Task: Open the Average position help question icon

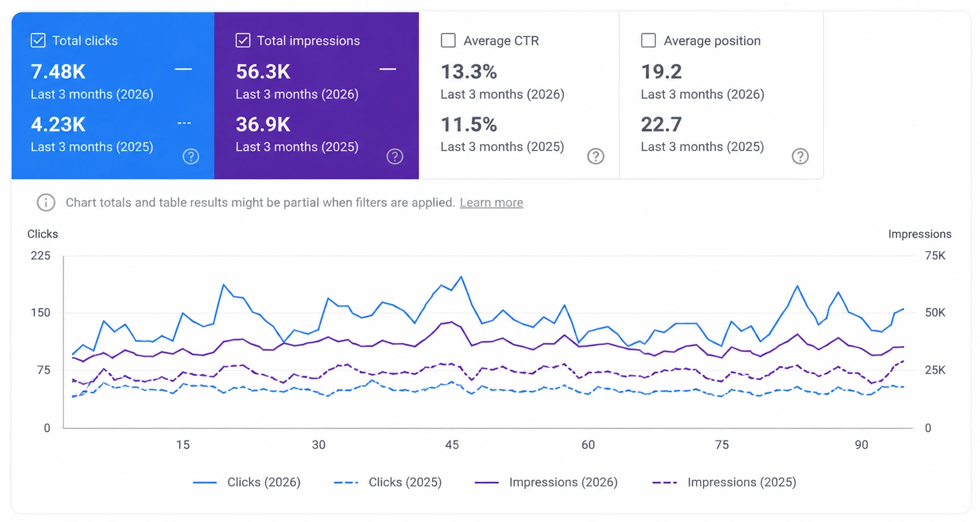Action: [800, 156]
